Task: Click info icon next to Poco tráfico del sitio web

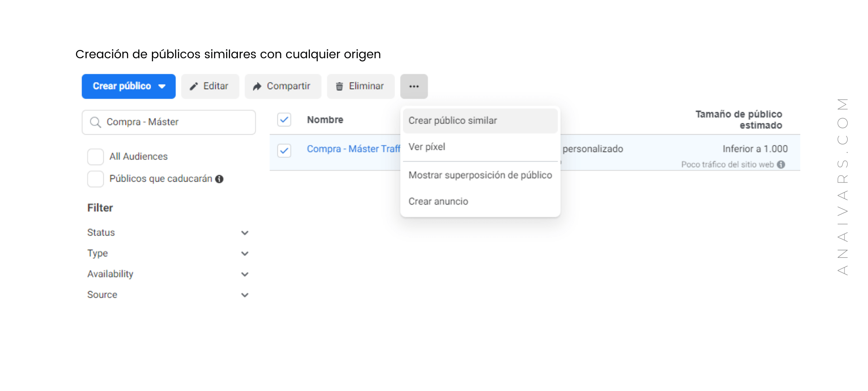Action: 781,165
